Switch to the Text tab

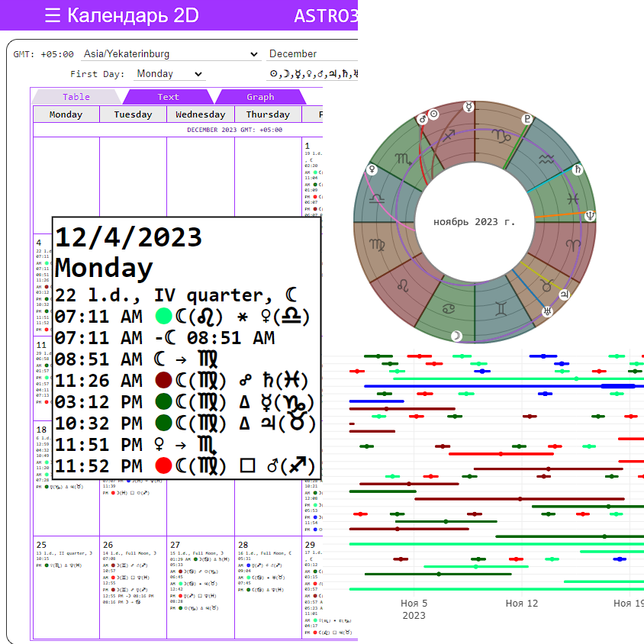click(x=168, y=97)
